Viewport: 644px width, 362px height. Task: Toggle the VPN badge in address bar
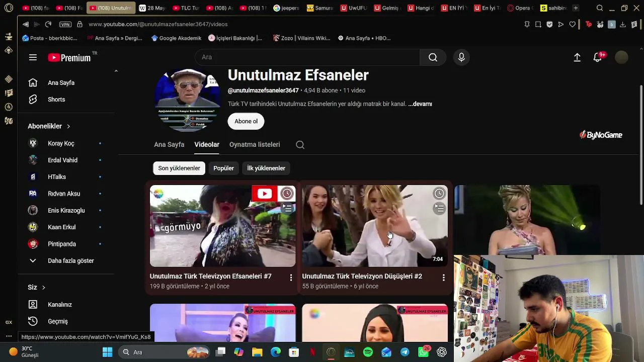pyautogui.click(x=65, y=24)
